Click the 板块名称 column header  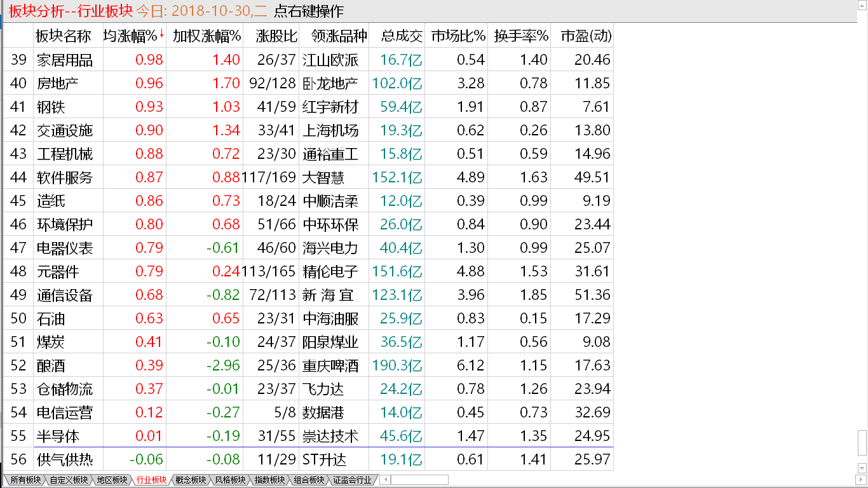[x=64, y=36]
